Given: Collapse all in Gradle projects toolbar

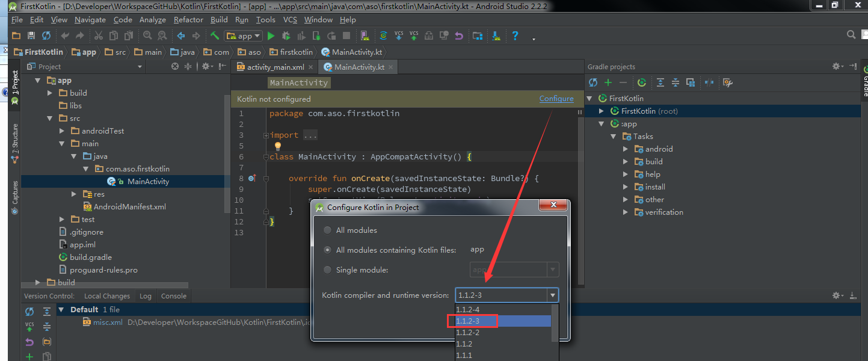Looking at the screenshot, I should pyautogui.click(x=676, y=82).
